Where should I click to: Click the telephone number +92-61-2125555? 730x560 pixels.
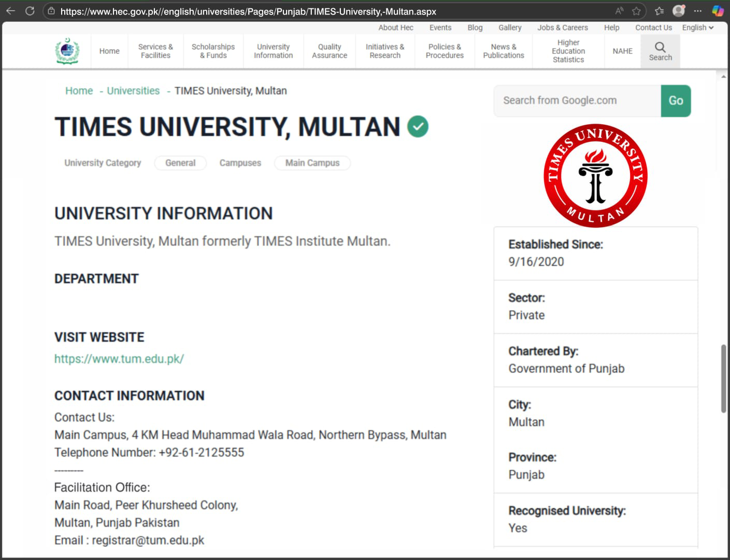click(x=202, y=452)
